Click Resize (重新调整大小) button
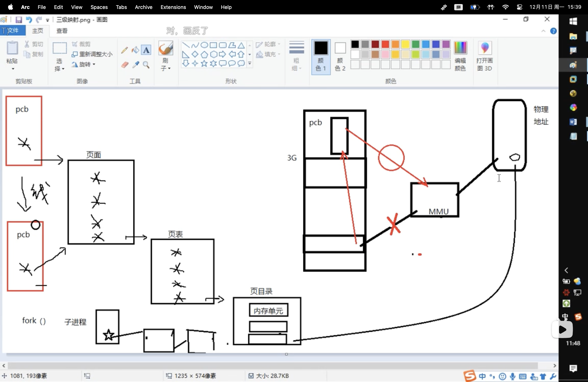The height and width of the screenshot is (382, 588). (92, 54)
